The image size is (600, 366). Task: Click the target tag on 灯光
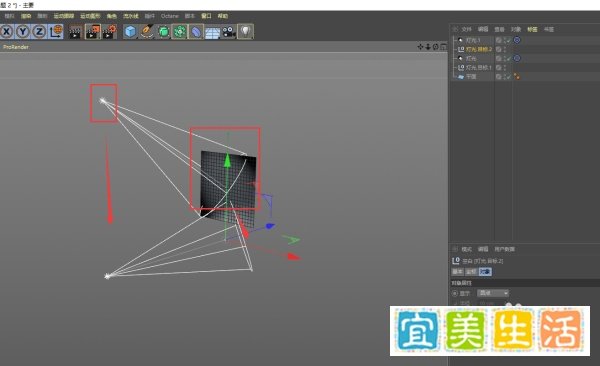pos(517,58)
